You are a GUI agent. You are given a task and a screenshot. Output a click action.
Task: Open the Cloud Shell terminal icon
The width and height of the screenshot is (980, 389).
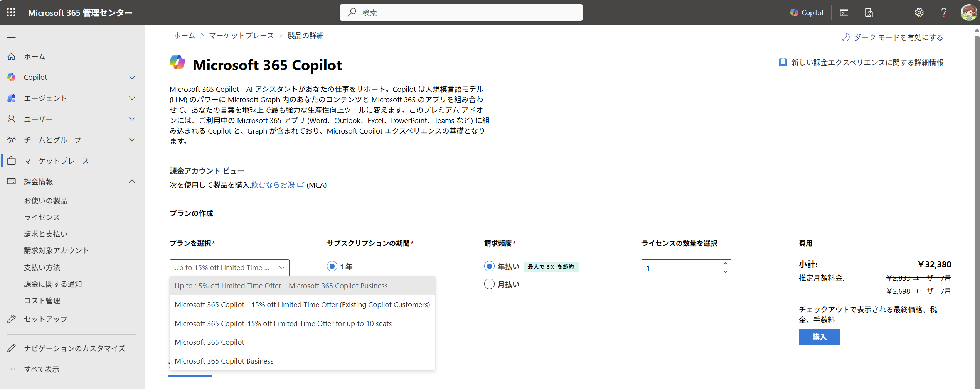(844, 13)
